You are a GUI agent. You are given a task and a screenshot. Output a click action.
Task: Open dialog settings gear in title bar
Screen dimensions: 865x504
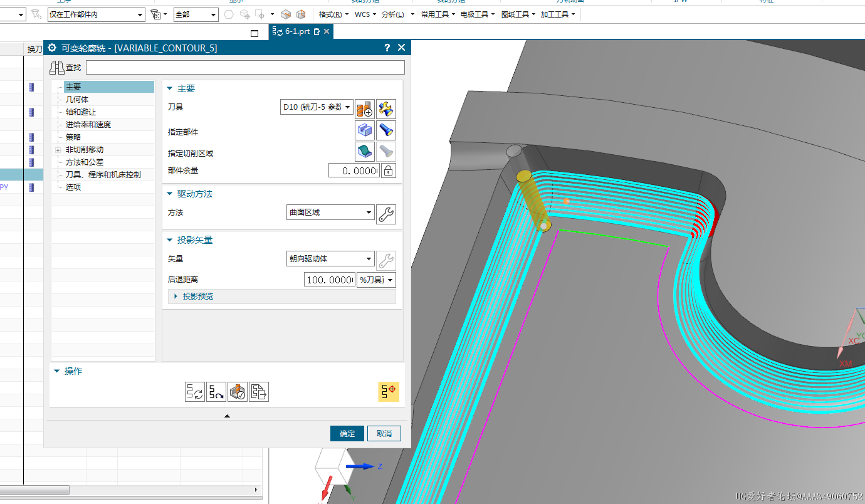click(52, 48)
